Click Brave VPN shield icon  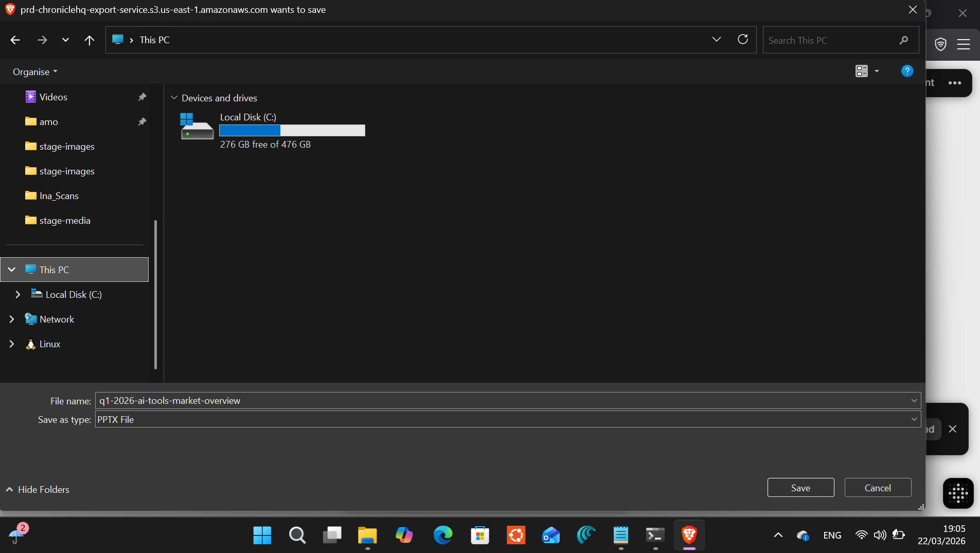click(x=940, y=45)
